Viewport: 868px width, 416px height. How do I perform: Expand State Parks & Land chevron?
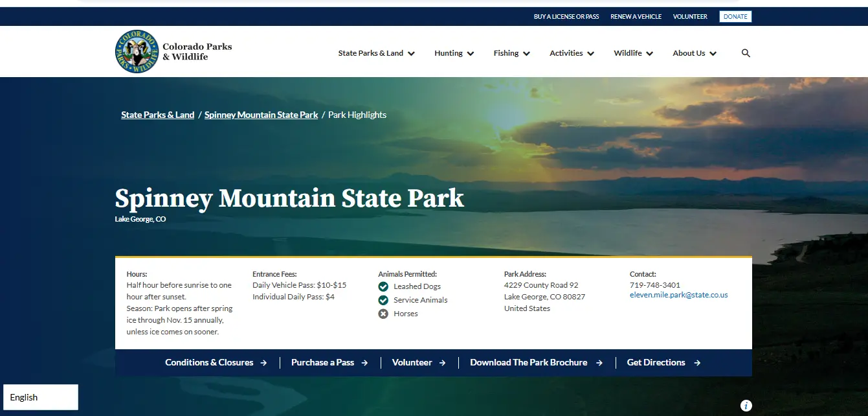(411, 54)
